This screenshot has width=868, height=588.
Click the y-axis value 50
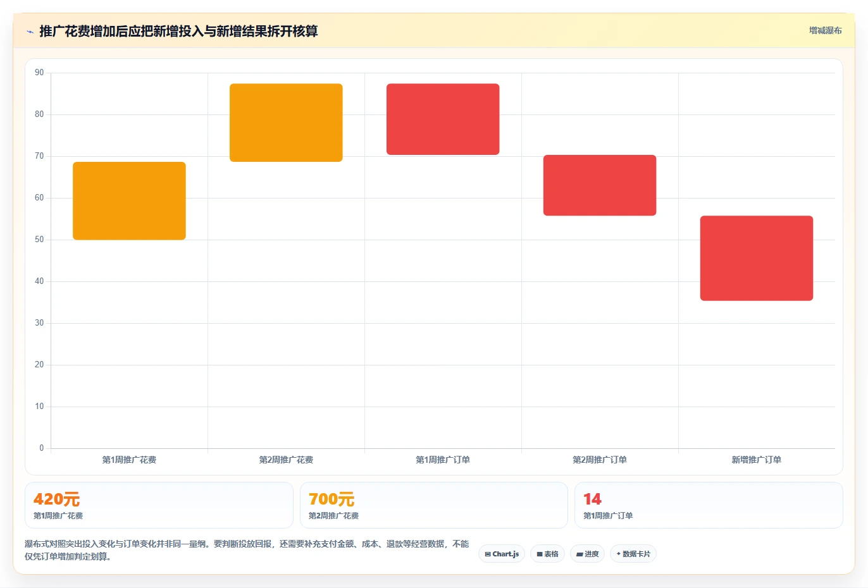click(39, 240)
